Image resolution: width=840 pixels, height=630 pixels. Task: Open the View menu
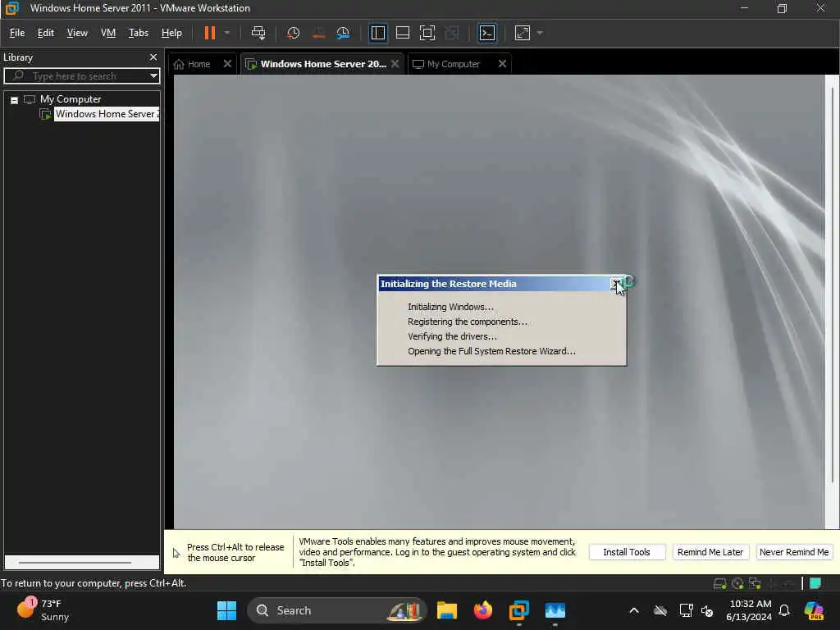[x=77, y=33]
